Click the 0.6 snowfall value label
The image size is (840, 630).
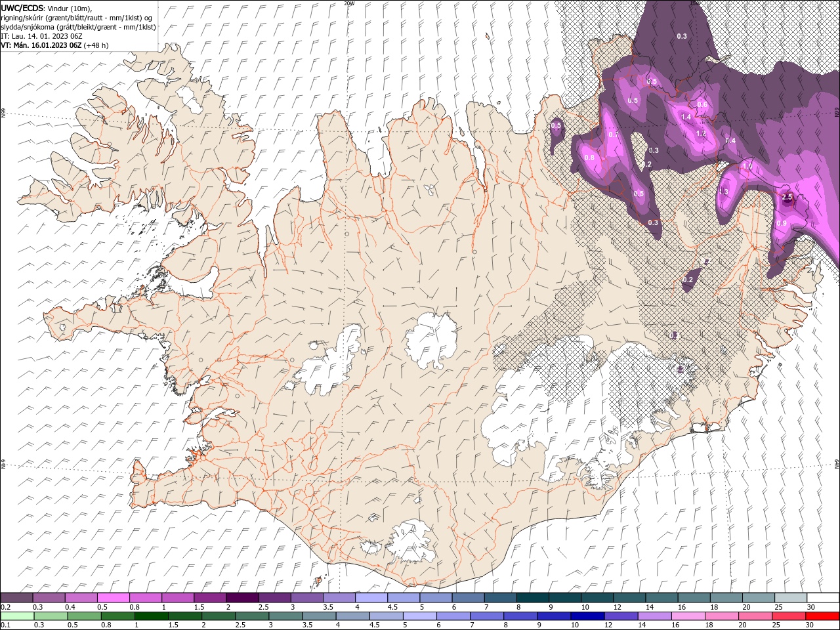tap(702, 105)
